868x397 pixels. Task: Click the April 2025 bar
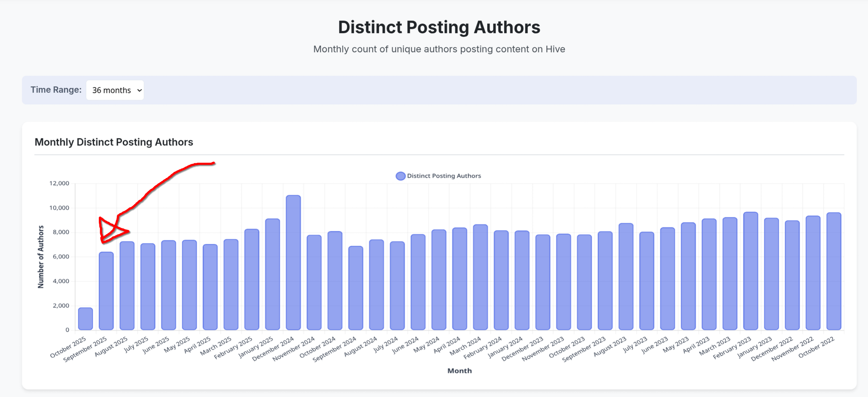click(x=210, y=287)
